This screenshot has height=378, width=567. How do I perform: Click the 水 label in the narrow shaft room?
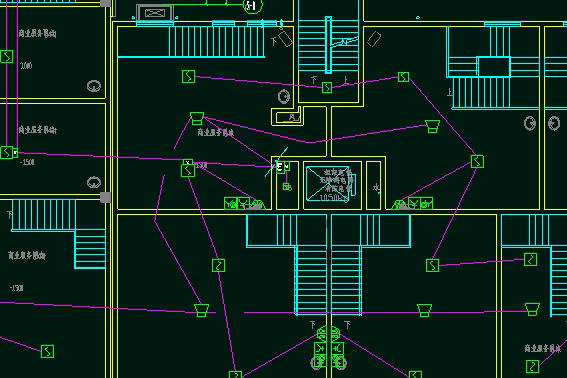pos(376,187)
